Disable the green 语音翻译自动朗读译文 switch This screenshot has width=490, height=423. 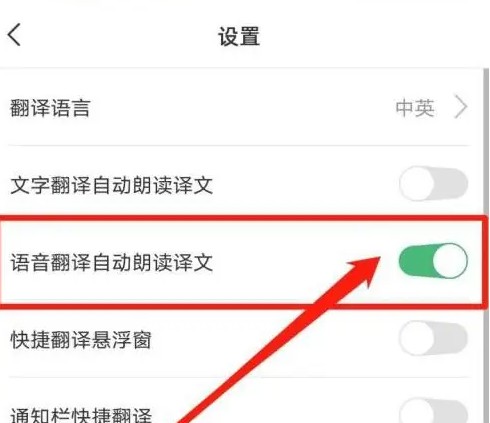pos(433,261)
